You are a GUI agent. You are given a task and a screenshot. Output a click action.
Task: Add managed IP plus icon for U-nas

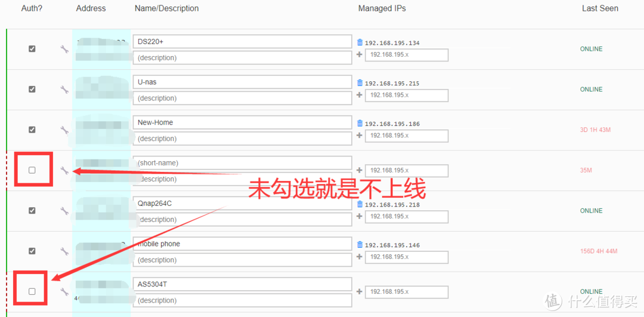360,94
